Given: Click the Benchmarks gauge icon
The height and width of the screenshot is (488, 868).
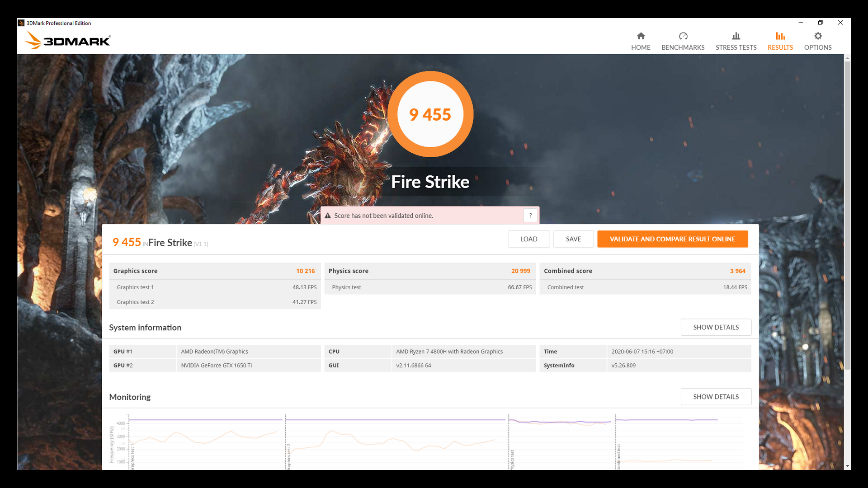Looking at the screenshot, I should coord(683,36).
